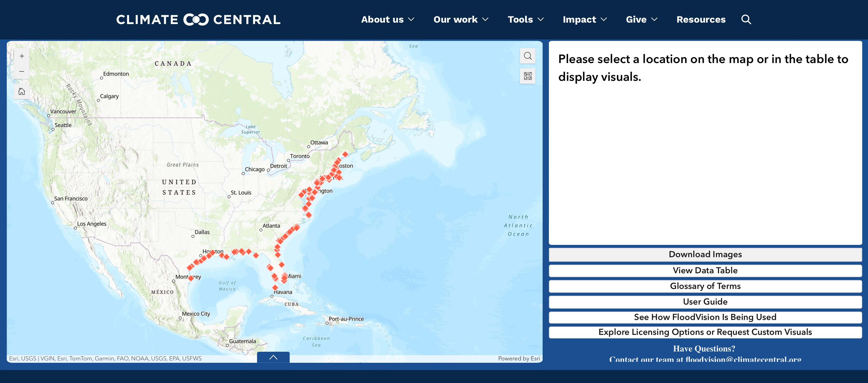Open the Impact dropdown menu
The height and width of the screenshot is (383, 868).
(584, 19)
